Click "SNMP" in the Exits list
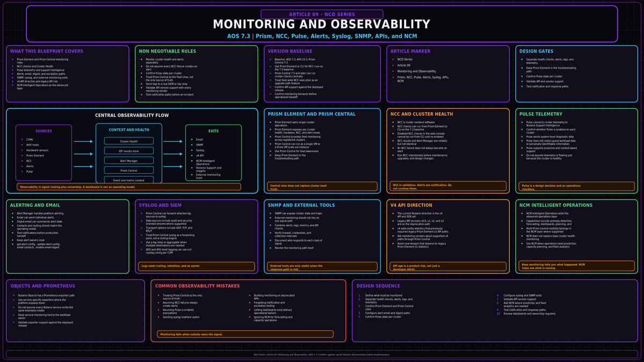The width and height of the screenshot is (644, 362). (200, 145)
